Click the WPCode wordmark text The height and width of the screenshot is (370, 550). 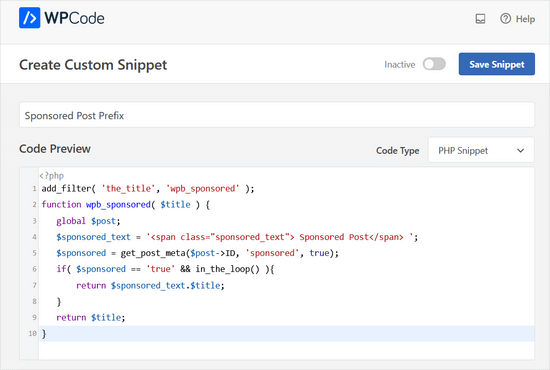[74, 18]
